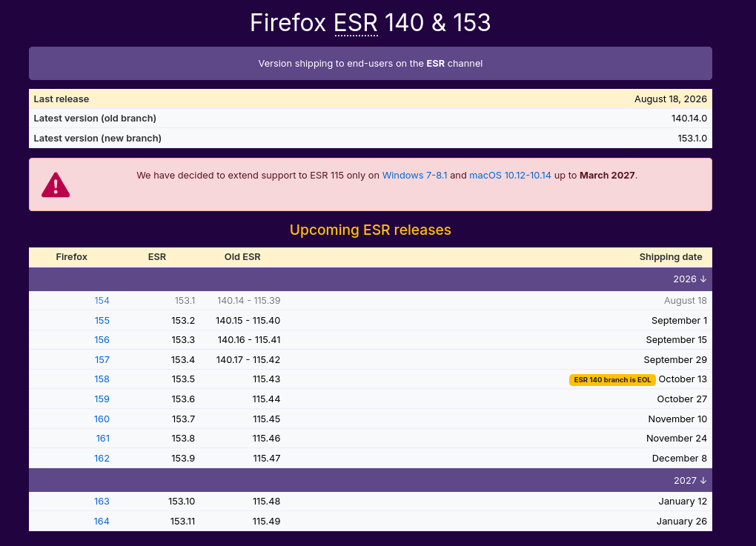
Task: Click the bold 'March 2027' text
Action: (607, 176)
